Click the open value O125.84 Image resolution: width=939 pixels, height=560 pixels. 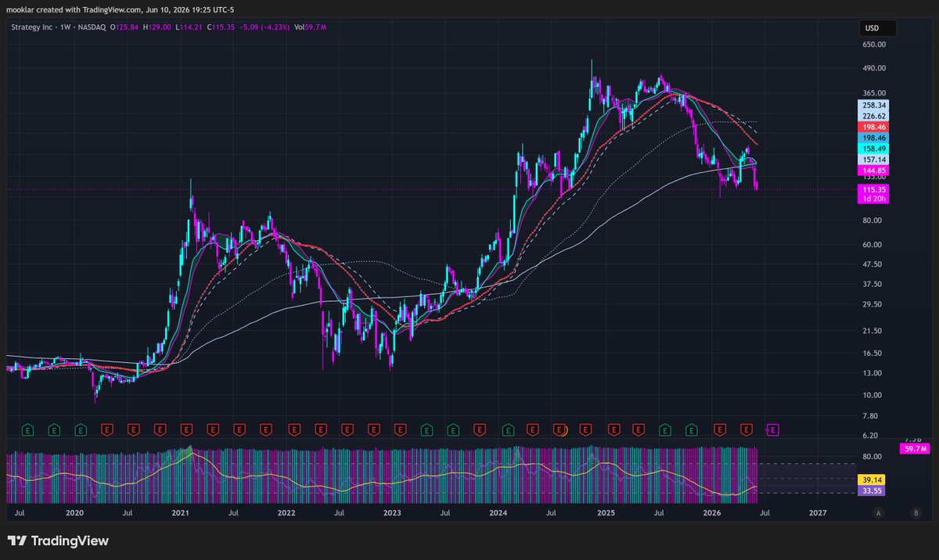coord(126,27)
